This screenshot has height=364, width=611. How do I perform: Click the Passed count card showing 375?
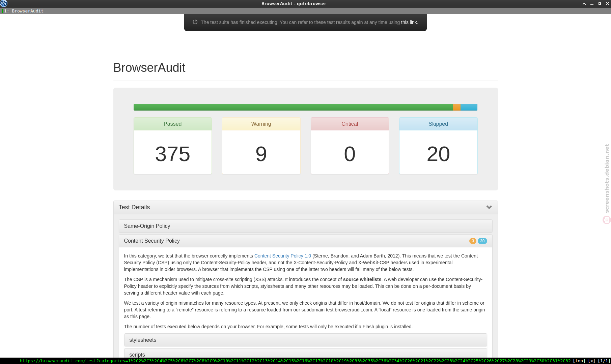point(173,146)
